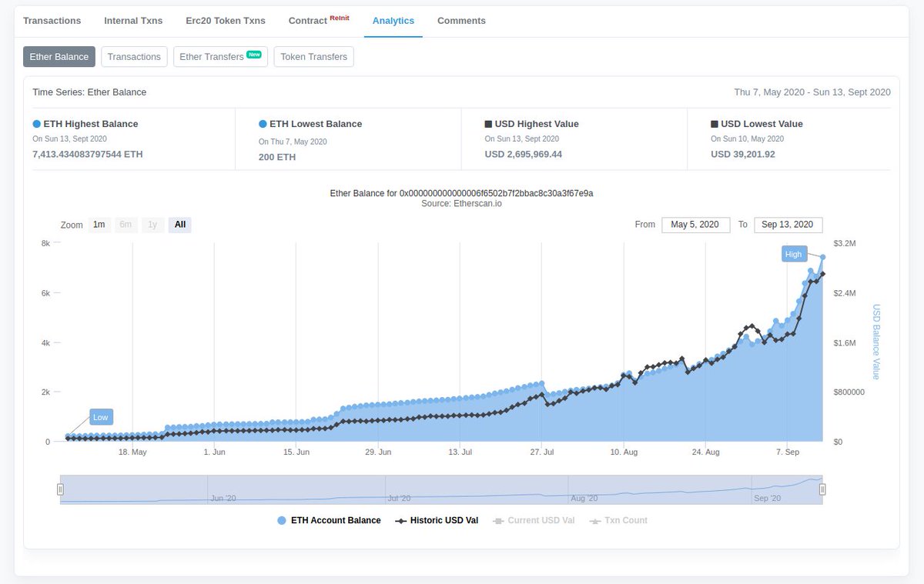The image size is (924, 584).
Task: Click the right navigator range handle
Action: tap(822, 489)
